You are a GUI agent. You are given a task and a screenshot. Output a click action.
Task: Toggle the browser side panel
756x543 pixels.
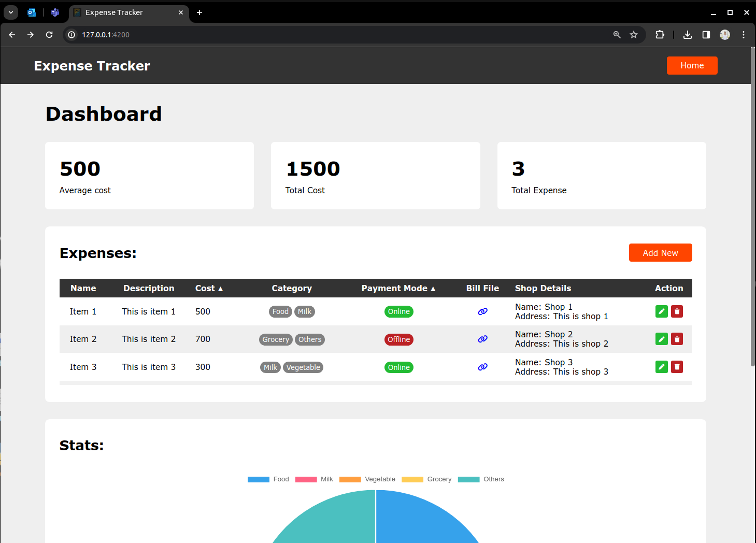[x=706, y=35]
